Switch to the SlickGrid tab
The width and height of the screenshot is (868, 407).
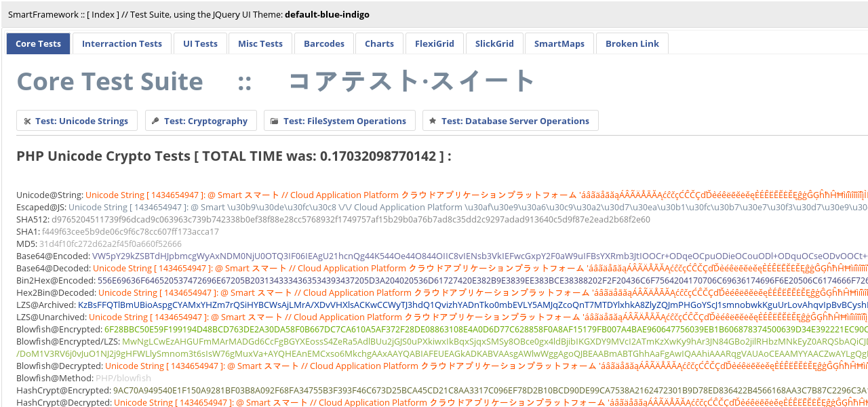pyautogui.click(x=494, y=43)
